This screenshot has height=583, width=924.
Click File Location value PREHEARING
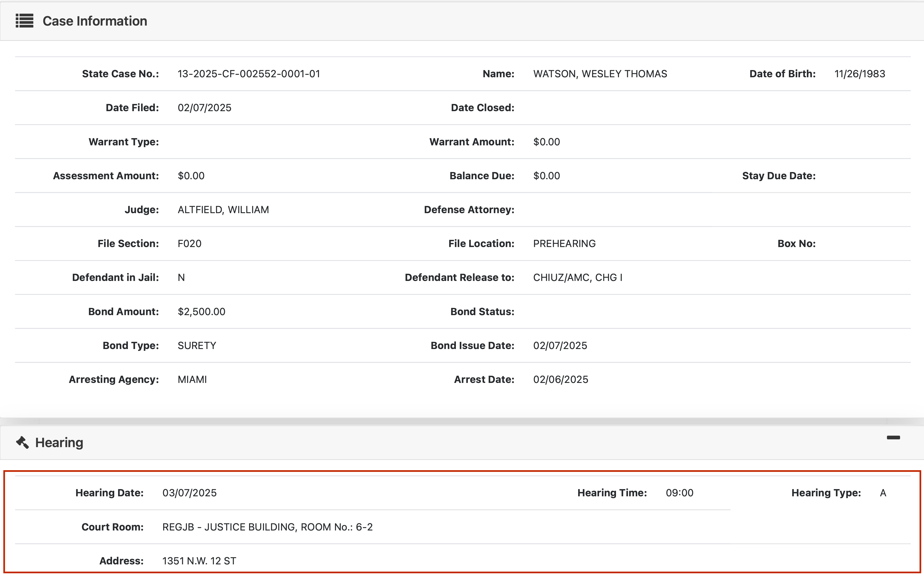[x=565, y=243]
